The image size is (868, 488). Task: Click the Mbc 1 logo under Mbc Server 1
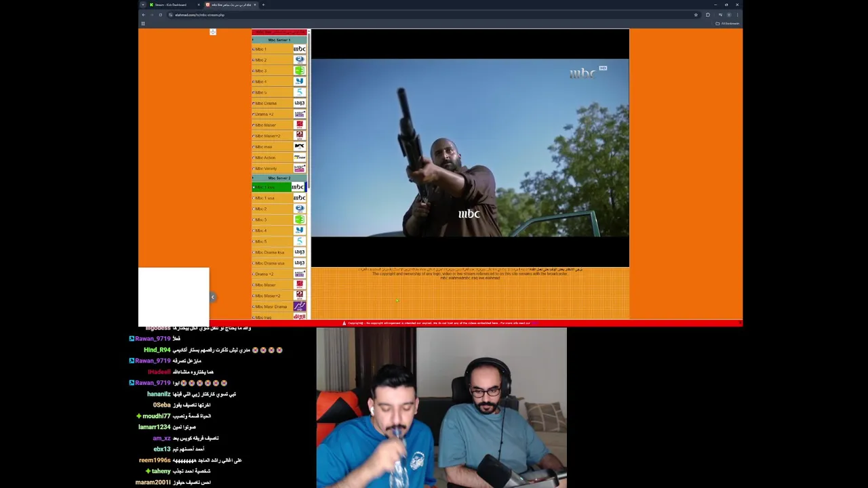pos(299,49)
